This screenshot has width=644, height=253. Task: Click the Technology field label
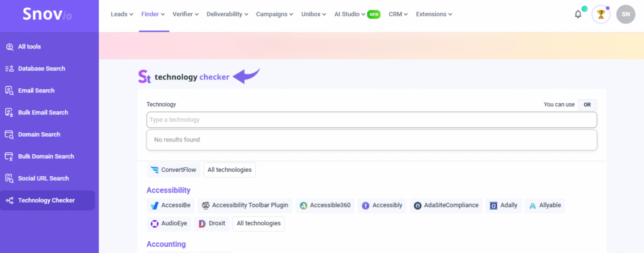tap(161, 104)
